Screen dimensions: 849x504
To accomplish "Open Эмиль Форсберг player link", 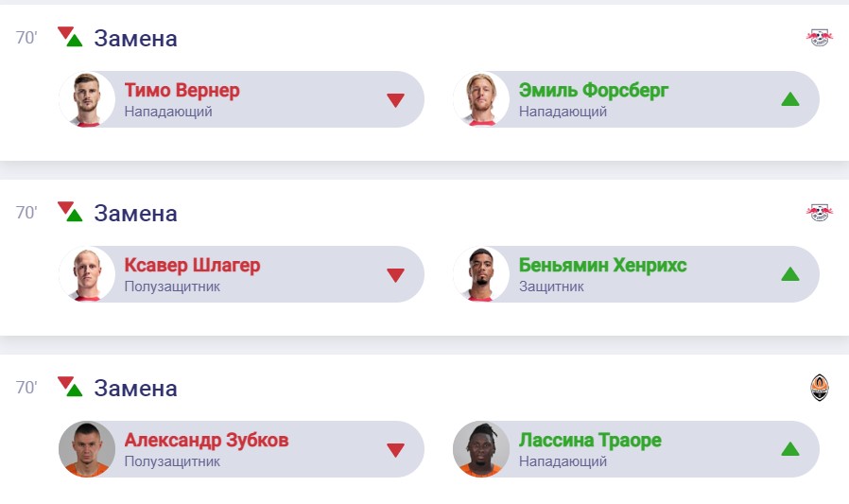I will pos(594,91).
